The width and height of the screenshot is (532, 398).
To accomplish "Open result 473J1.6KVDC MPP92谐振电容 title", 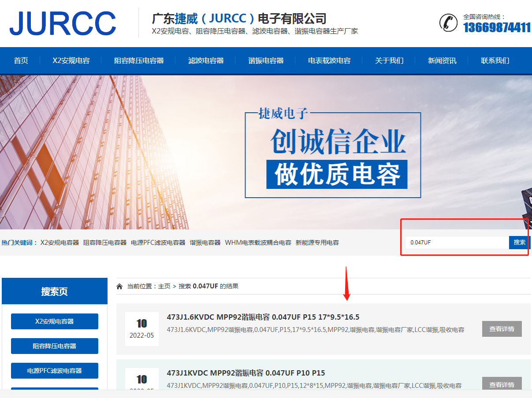I will [263, 317].
